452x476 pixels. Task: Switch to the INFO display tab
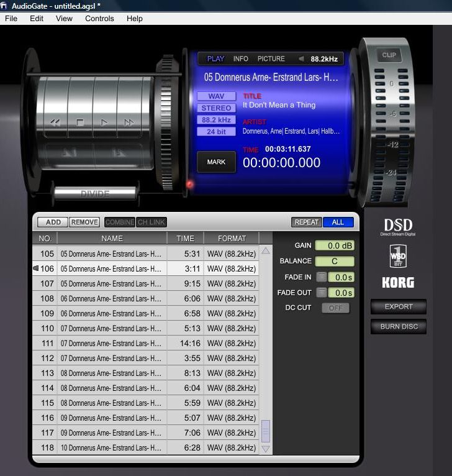[240, 59]
